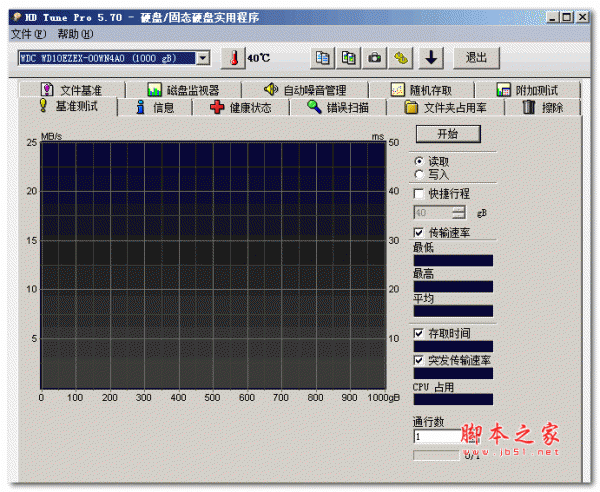The image size is (600, 492).
Task: Click the progress bar below 通行数
Action: point(436,455)
